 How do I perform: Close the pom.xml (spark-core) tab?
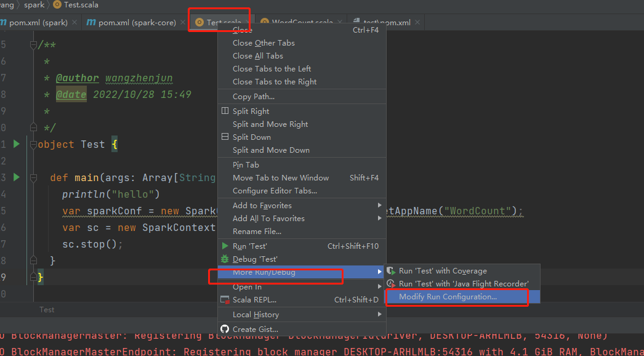(x=183, y=23)
